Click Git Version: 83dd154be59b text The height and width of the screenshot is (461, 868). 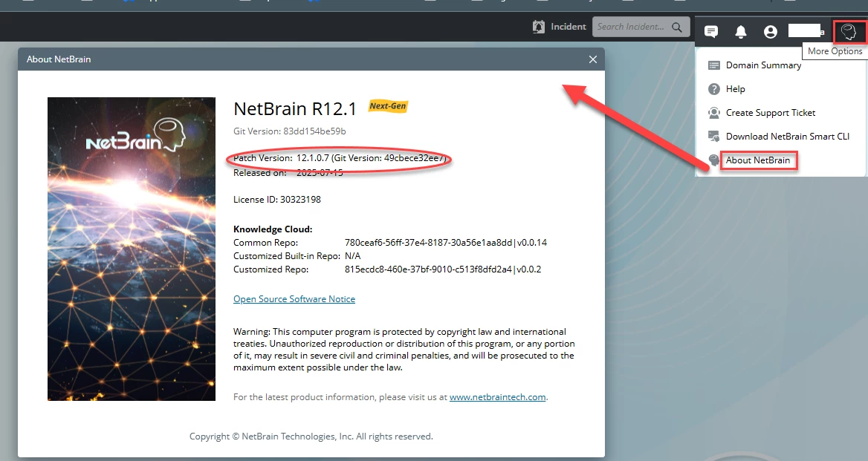coord(290,131)
